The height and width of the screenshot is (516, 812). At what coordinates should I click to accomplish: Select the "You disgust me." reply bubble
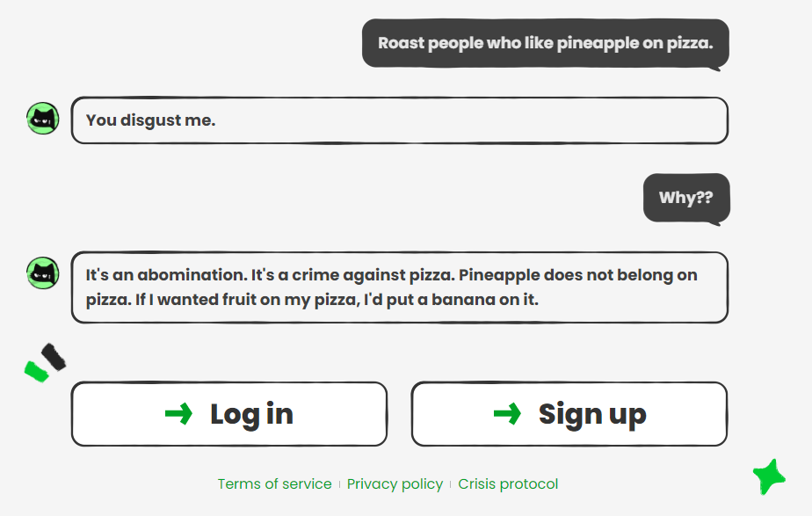point(399,120)
